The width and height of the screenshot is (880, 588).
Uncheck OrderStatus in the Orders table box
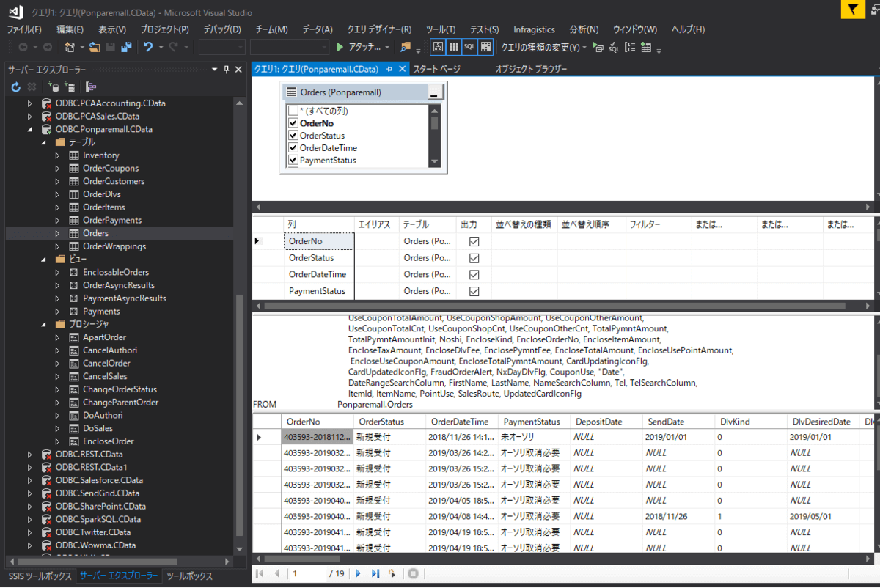pyautogui.click(x=293, y=136)
